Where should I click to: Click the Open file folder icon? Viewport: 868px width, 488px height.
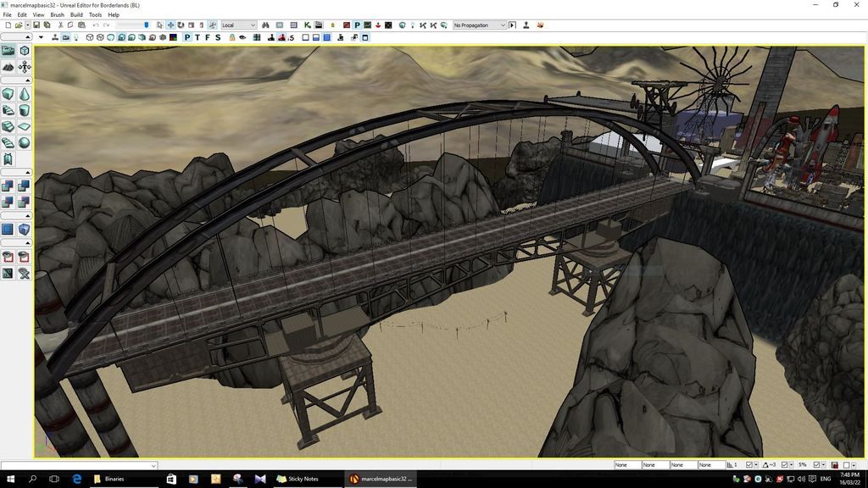[x=19, y=25]
